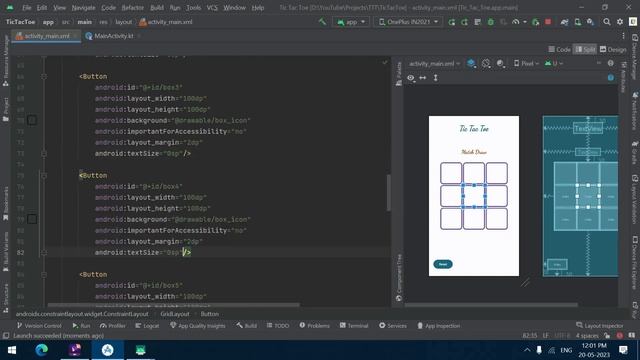Screen dimensions: 640x360
Task: Open App Quality Insights tool window
Action: pyautogui.click(x=198, y=326)
